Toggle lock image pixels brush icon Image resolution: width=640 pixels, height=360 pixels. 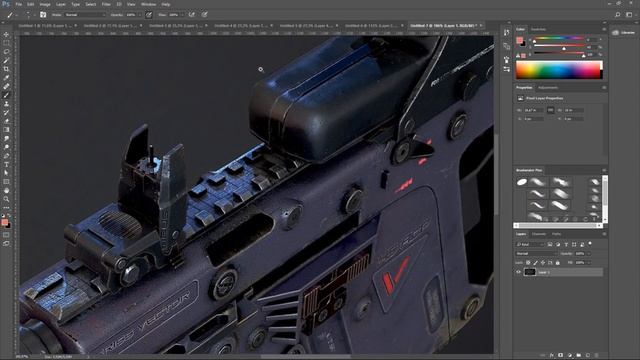[x=536, y=262]
